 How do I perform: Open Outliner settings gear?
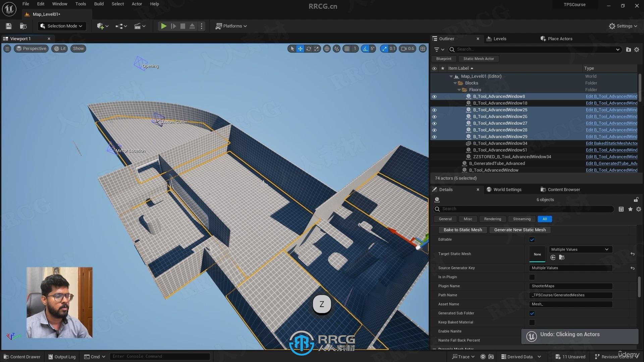[x=637, y=50]
